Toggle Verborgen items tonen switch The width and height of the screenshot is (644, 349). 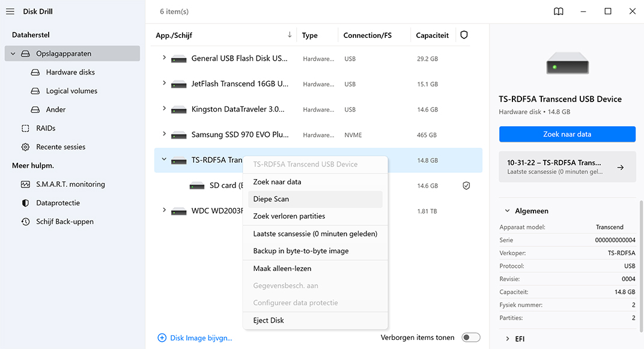tap(470, 338)
